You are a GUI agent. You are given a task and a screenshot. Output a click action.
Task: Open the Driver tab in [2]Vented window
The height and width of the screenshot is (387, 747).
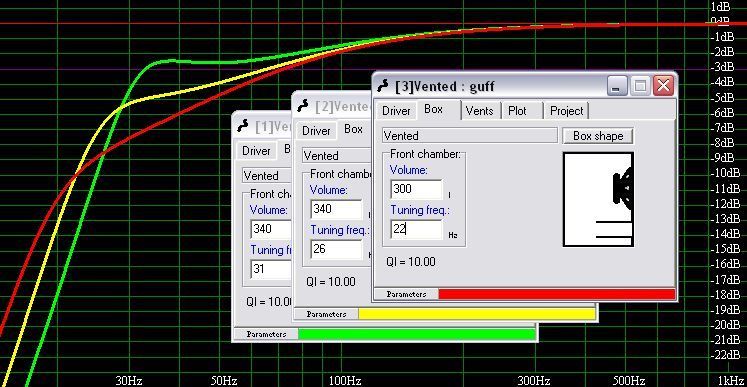coord(316,131)
